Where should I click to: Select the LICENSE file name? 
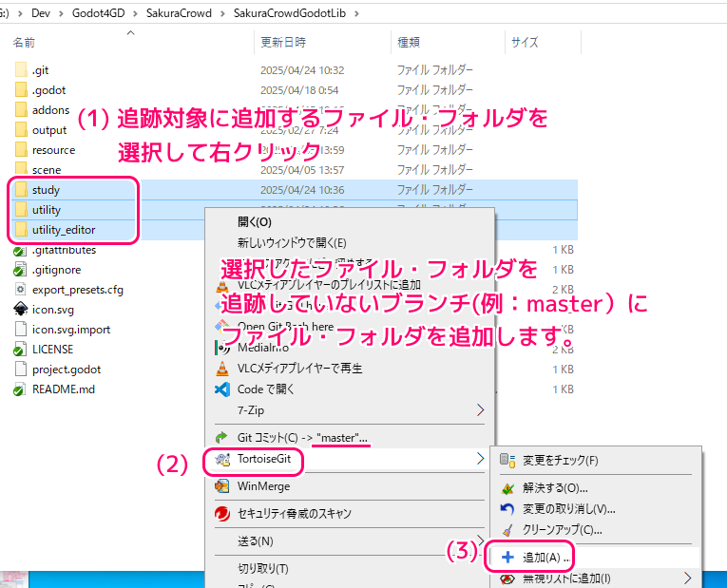pos(53,350)
